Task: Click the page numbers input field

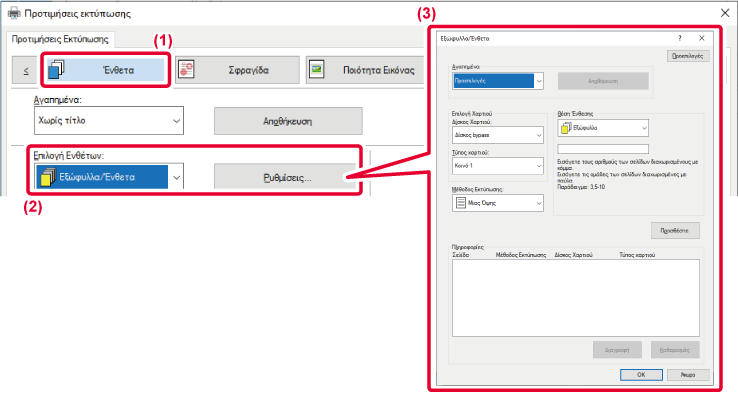Action: (603, 149)
